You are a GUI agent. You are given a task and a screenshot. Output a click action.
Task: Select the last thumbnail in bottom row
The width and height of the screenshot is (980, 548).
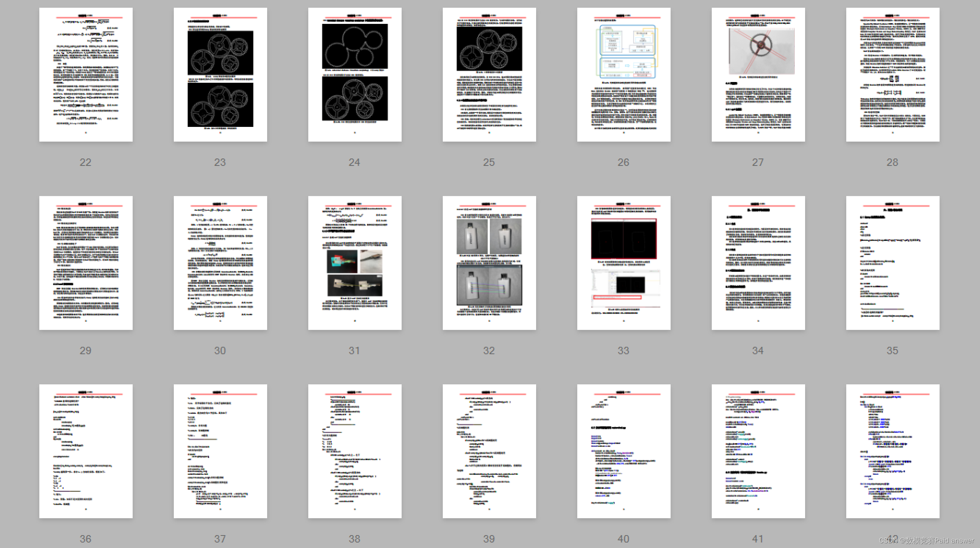tap(893, 451)
